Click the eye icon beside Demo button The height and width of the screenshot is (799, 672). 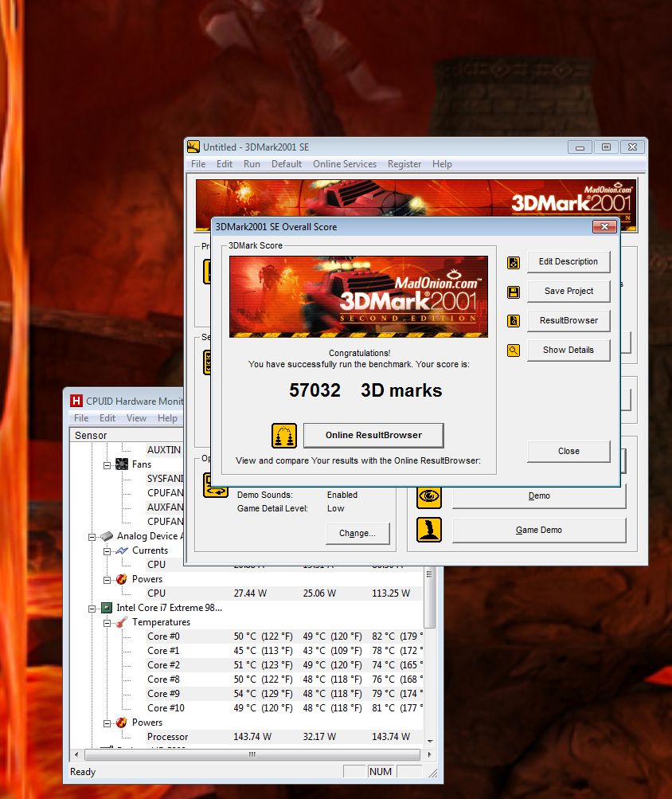(429, 495)
